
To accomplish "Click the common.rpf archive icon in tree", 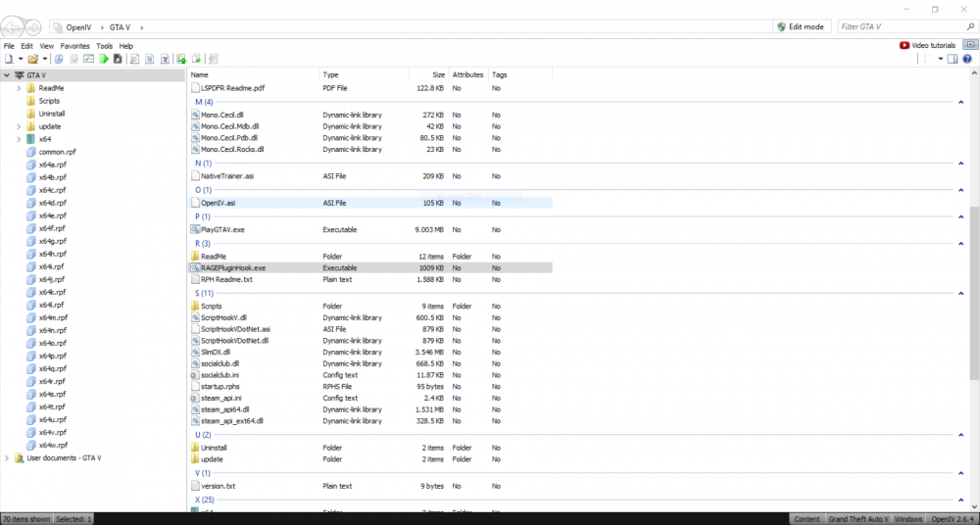I will [31, 152].
